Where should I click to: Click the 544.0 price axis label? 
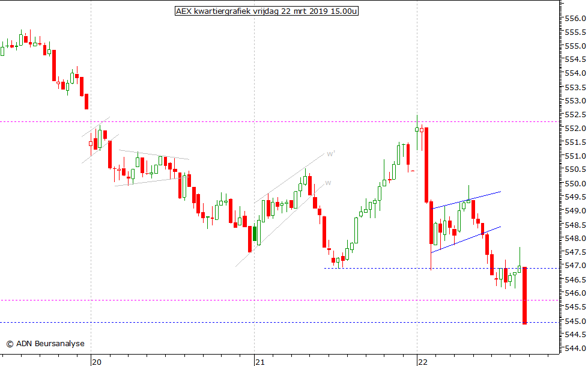click(x=575, y=349)
